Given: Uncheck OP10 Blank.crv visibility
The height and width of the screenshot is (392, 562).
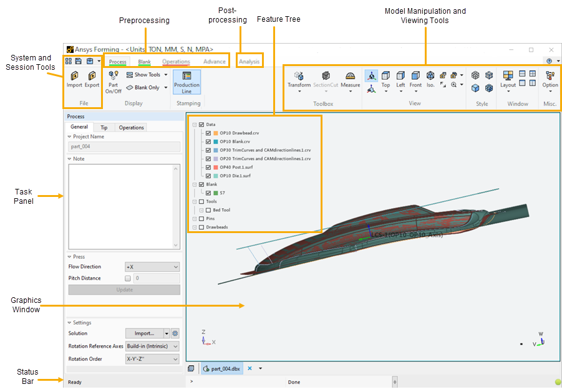Looking at the screenshot, I should pyautogui.click(x=208, y=141).
